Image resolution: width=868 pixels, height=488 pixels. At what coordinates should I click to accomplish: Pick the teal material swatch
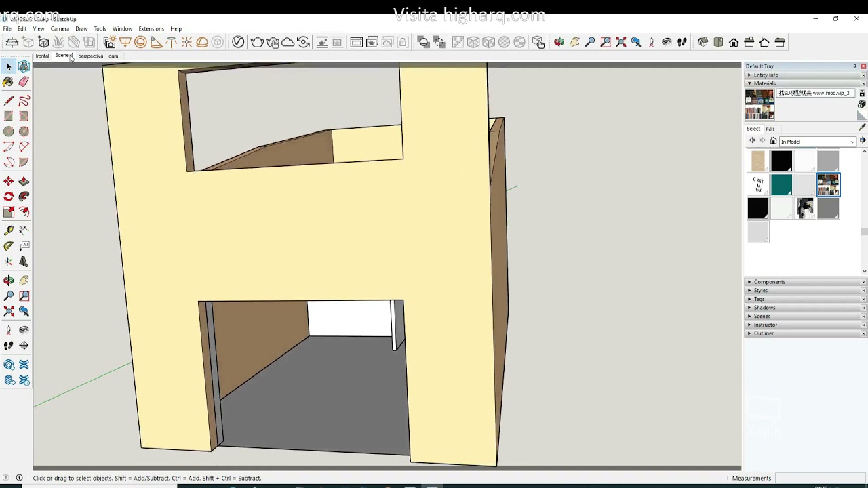[x=781, y=184]
